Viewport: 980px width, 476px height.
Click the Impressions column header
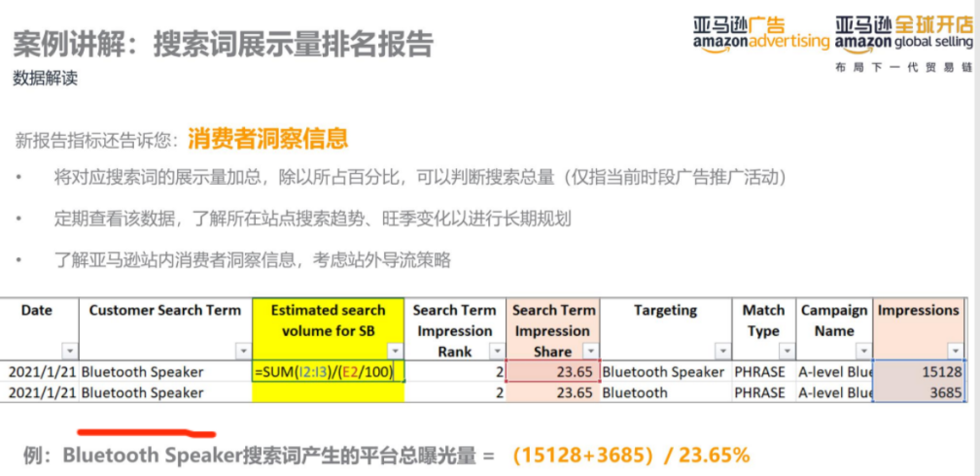(x=918, y=328)
